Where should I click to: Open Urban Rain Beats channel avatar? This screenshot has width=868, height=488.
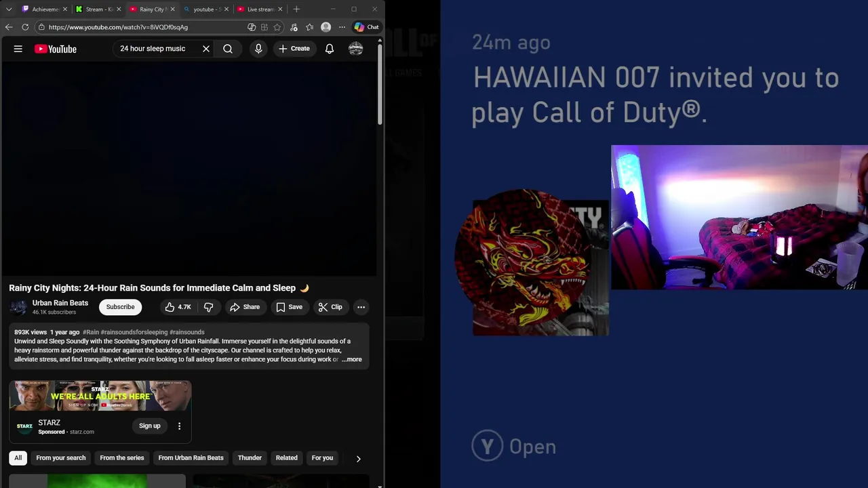pyautogui.click(x=18, y=308)
